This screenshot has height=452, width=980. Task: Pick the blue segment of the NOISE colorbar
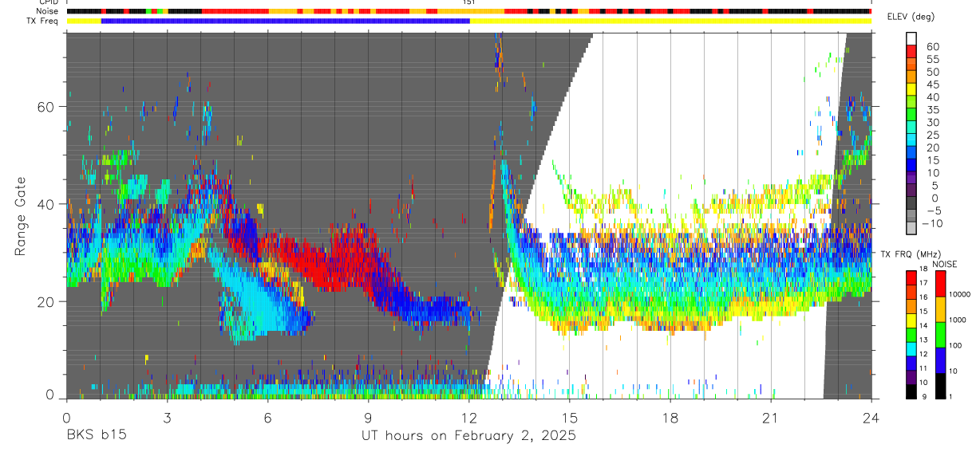939,360
